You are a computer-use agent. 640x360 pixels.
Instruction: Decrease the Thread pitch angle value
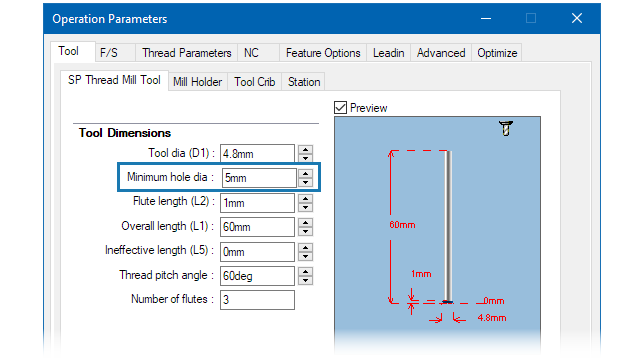point(305,280)
